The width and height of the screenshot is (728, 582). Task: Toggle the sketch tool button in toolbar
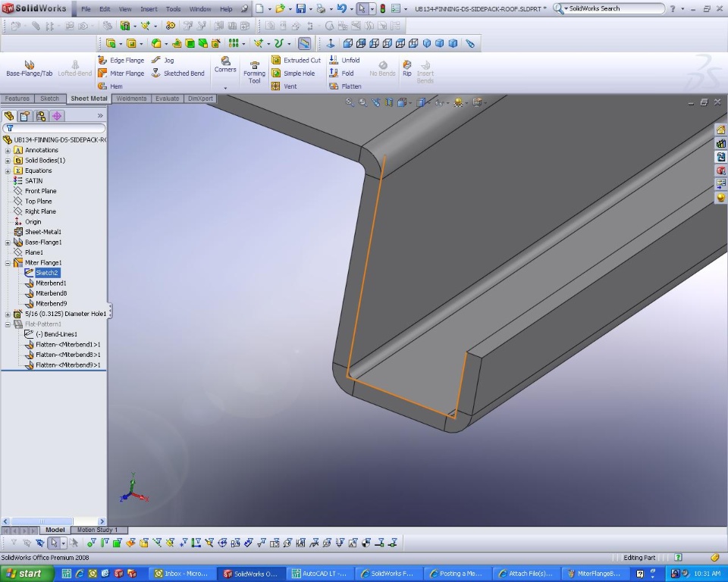(x=304, y=44)
